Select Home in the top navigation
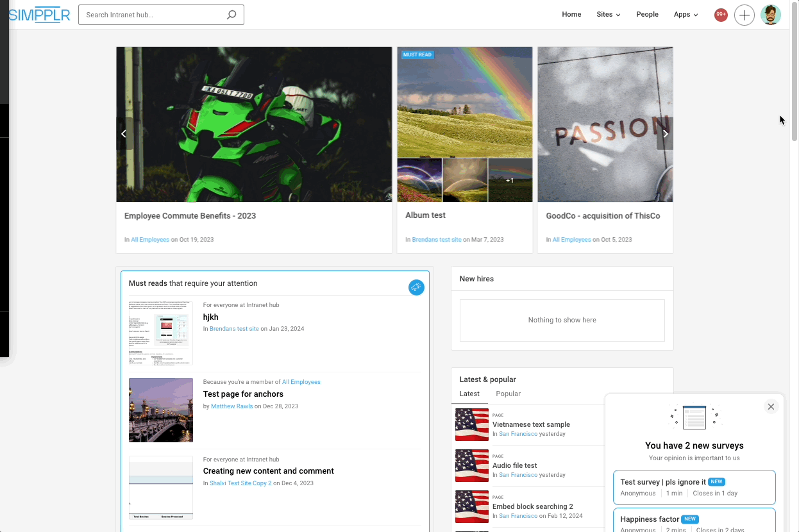 coord(571,14)
